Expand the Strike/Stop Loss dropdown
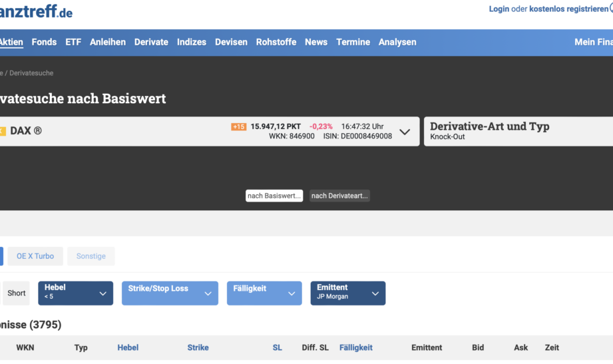This screenshot has height=364, width=613. (x=170, y=293)
